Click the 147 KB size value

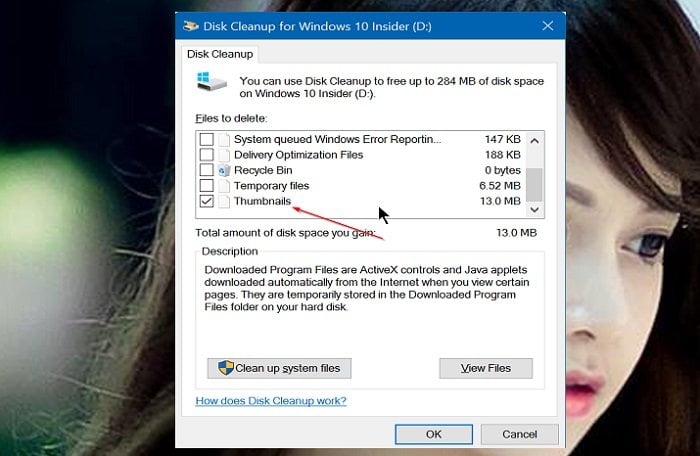[x=503, y=139]
